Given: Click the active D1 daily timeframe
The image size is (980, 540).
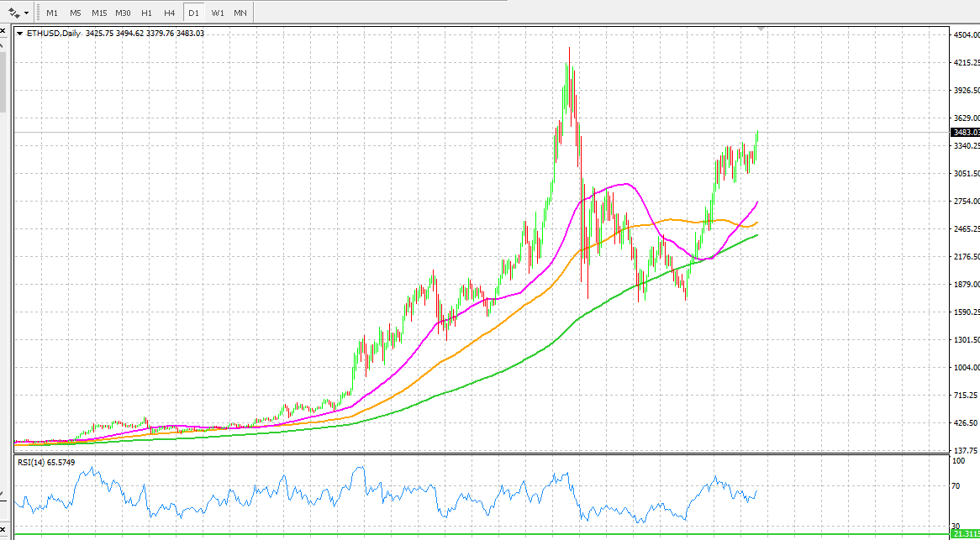Looking at the screenshot, I should [192, 13].
